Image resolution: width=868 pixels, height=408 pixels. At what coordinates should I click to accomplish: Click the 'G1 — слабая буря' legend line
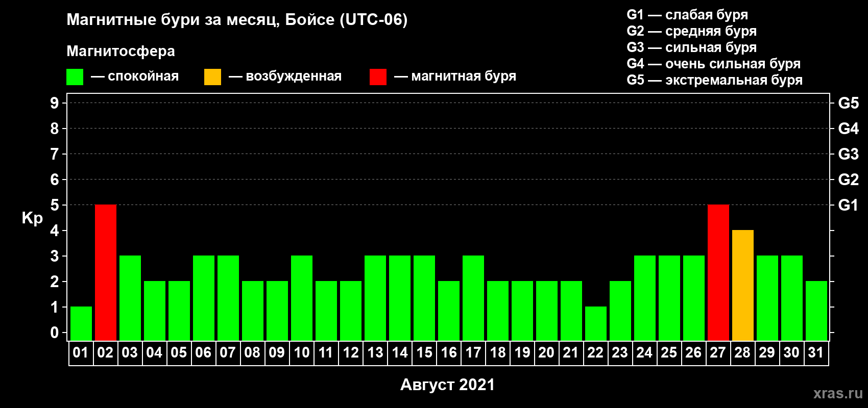point(687,15)
